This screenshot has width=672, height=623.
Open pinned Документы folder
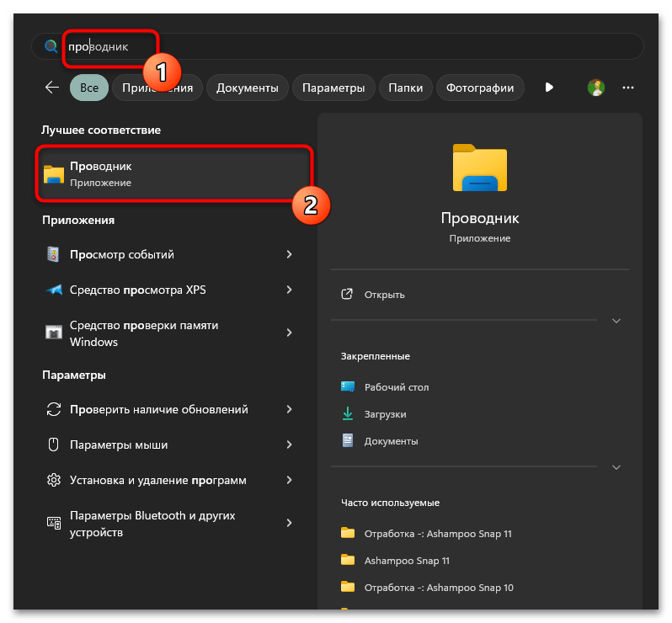[391, 441]
